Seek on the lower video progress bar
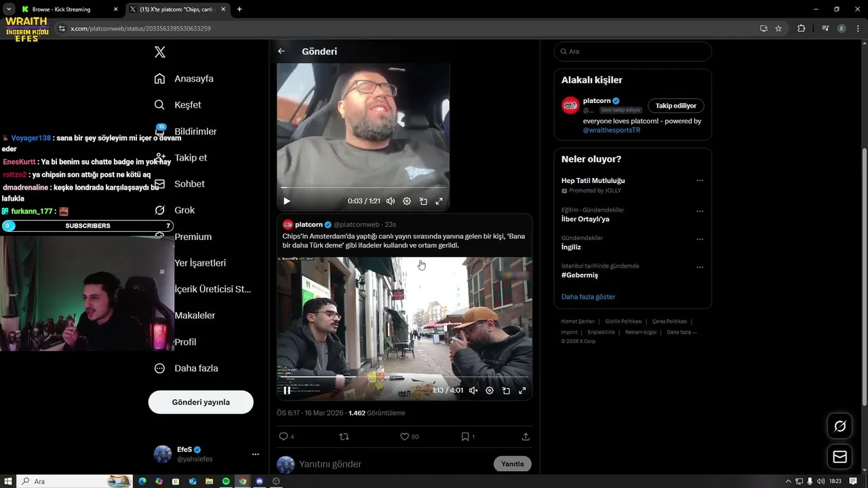 pos(404,377)
